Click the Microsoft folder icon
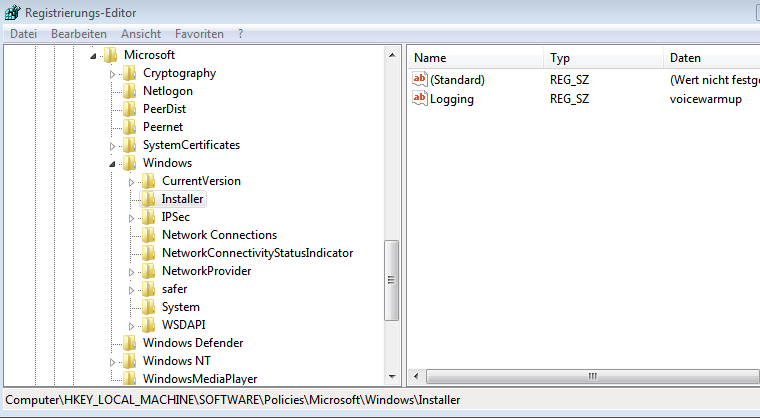The height and width of the screenshot is (419, 760). pyautogui.click(x=111, y=55)
